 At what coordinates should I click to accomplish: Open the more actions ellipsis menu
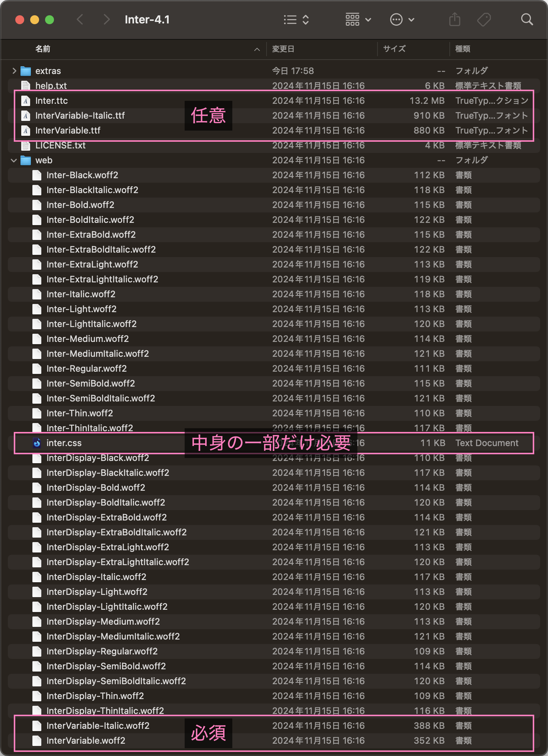(402, 19)
